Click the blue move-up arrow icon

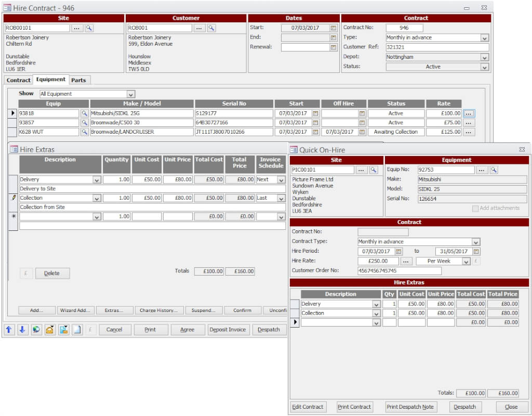pyautogui.click(x=9, y=329)
